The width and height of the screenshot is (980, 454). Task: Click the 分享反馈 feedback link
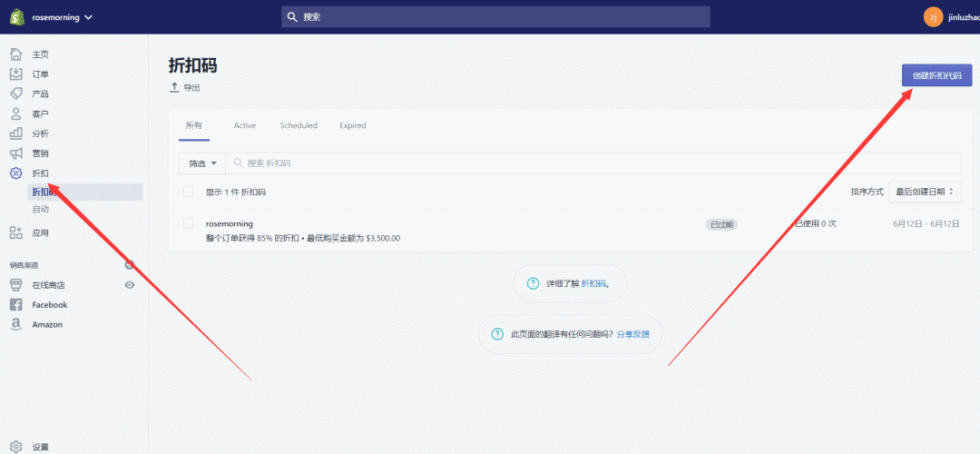pyautogui.click(x=632, y=334)
